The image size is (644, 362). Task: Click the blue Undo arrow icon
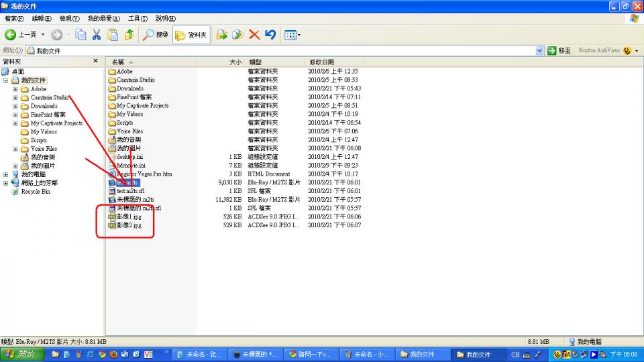[x=270, y=35]
